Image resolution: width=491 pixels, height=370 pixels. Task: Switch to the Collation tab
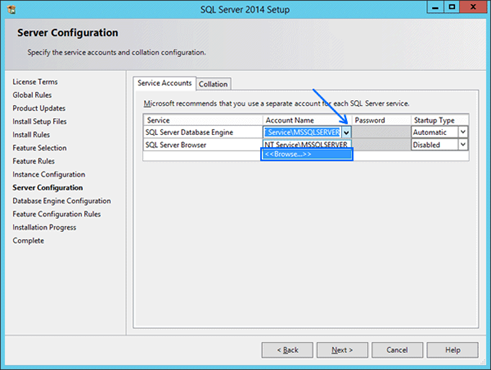[x=213, y=84]
